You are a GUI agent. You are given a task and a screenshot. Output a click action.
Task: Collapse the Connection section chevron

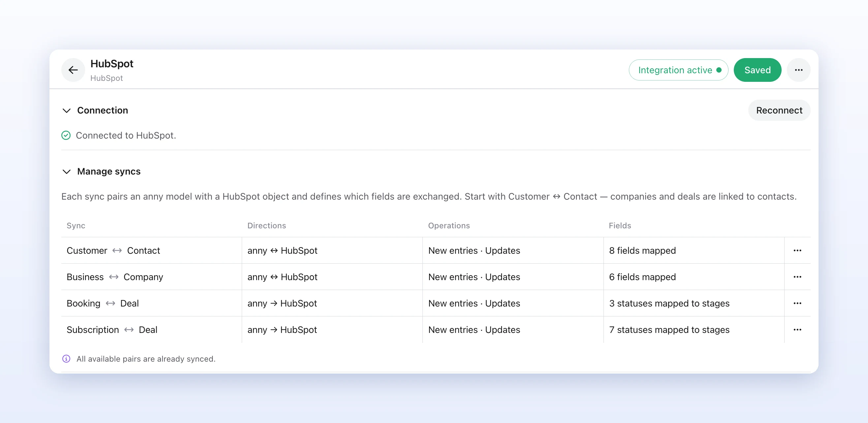[x=67, y=111]
